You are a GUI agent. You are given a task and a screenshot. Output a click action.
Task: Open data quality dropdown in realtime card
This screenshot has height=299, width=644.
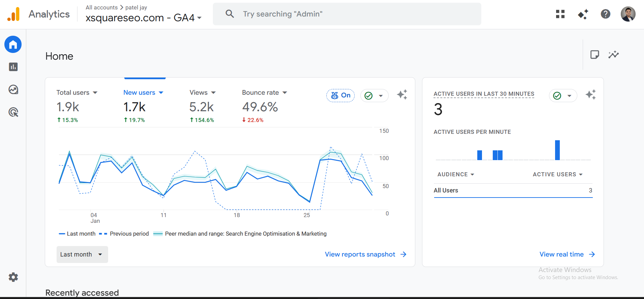[x=563, y=96]
